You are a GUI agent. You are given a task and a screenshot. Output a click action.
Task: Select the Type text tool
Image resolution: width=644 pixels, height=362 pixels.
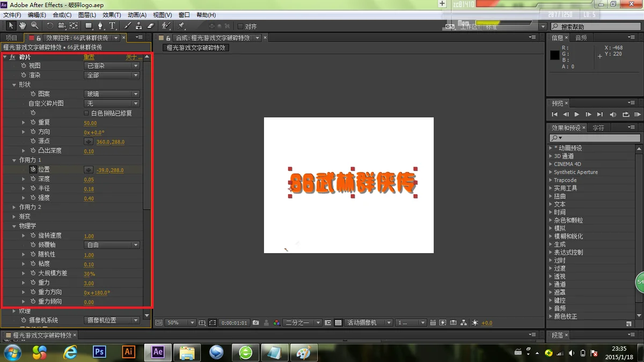pyautogui.click(x=113, y=26)
